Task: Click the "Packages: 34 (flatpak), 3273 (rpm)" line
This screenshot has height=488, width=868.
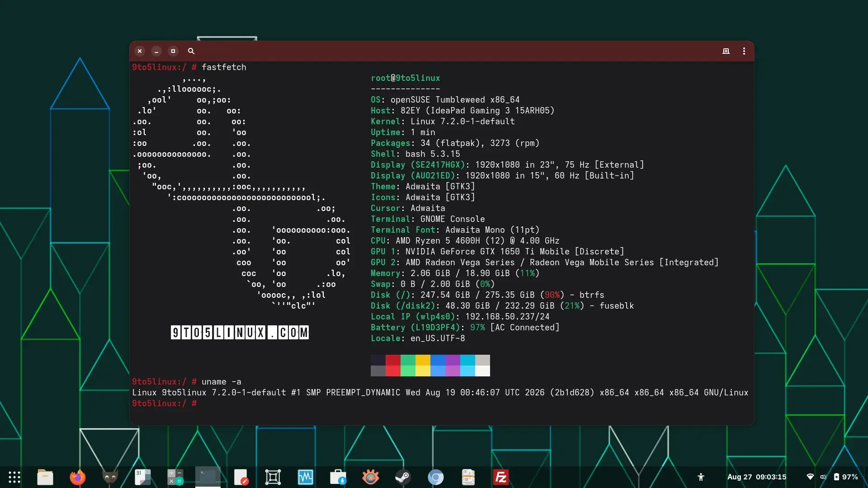Action: point(455,143)
